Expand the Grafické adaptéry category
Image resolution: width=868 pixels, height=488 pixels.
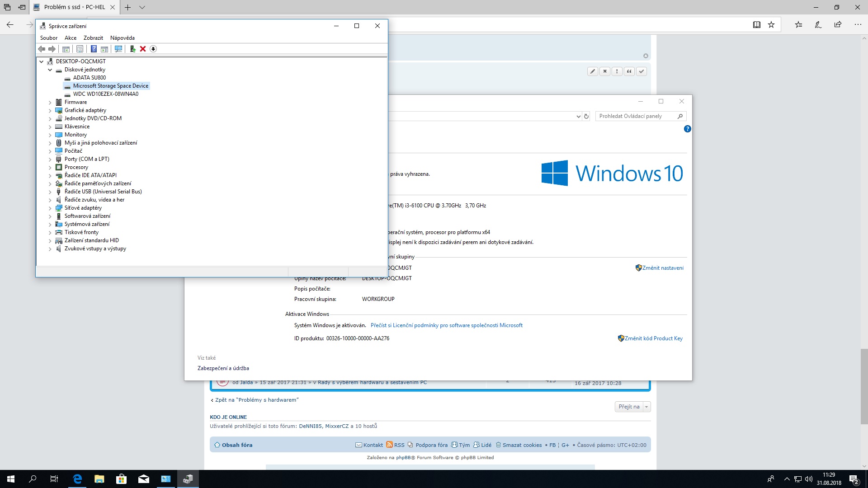click(50, 110)
